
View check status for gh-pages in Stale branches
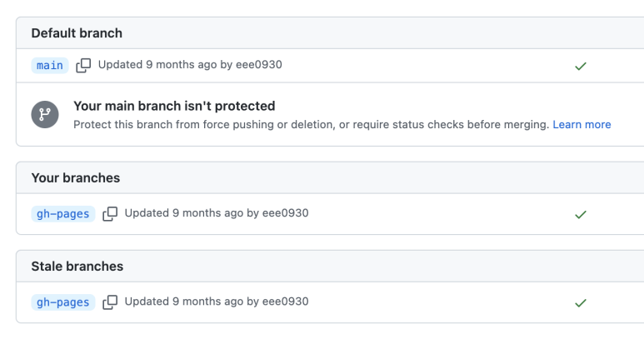point(581,302)
